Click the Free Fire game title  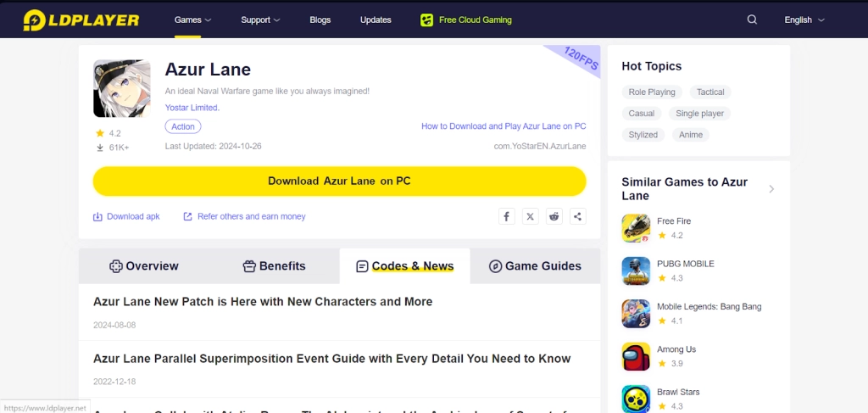click(x=674, y=220)
